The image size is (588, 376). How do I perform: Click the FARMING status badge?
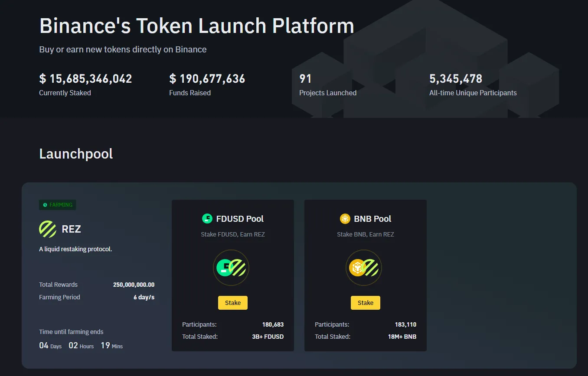[x=58, y=205]
